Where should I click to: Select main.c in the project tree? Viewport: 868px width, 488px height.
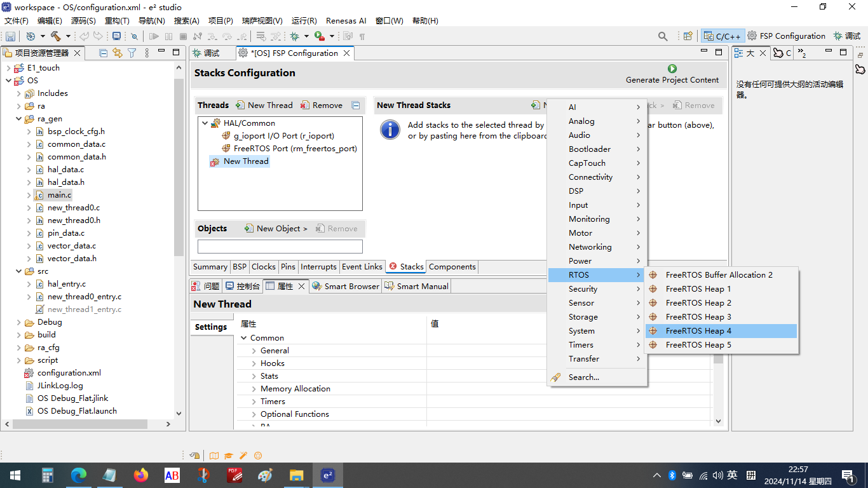click(x=59, y=195)
